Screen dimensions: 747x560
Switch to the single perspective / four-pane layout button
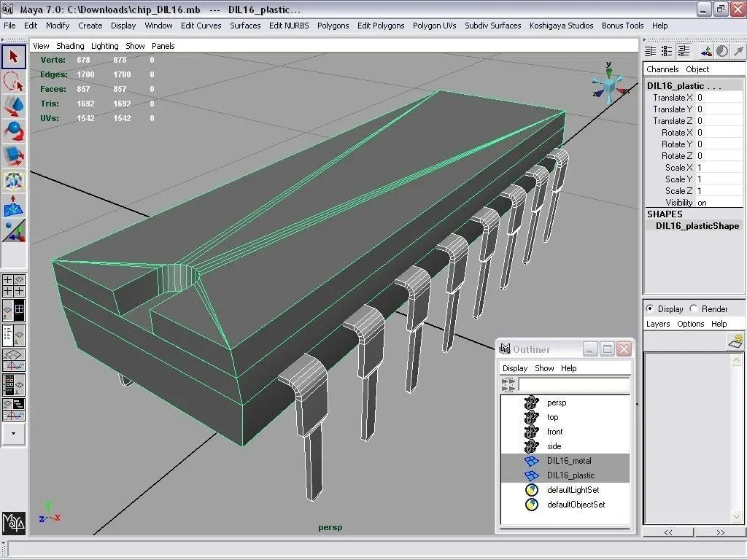[x=13, y=309]
